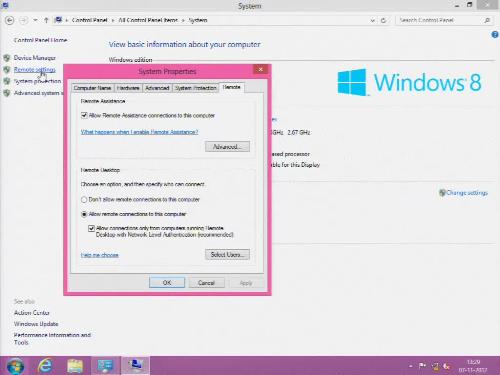Click the volume speaker tray icon
The image size is (500, 375).
447,367
